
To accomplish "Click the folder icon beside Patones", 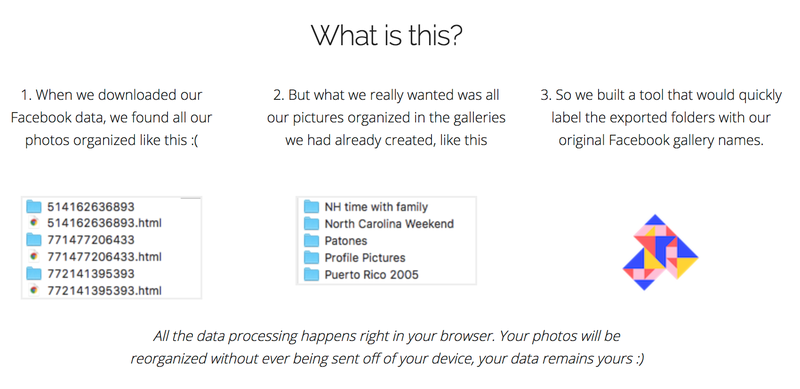I will tap(311, 240).
